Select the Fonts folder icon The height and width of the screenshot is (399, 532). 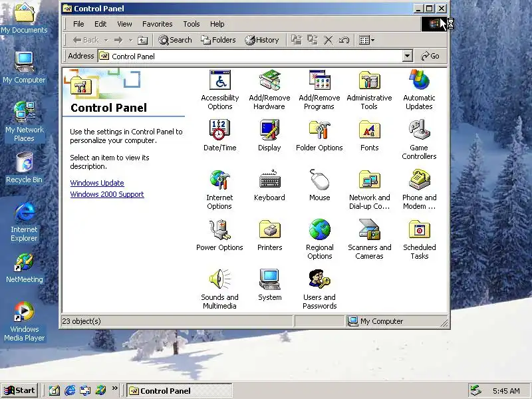[369, 130]
